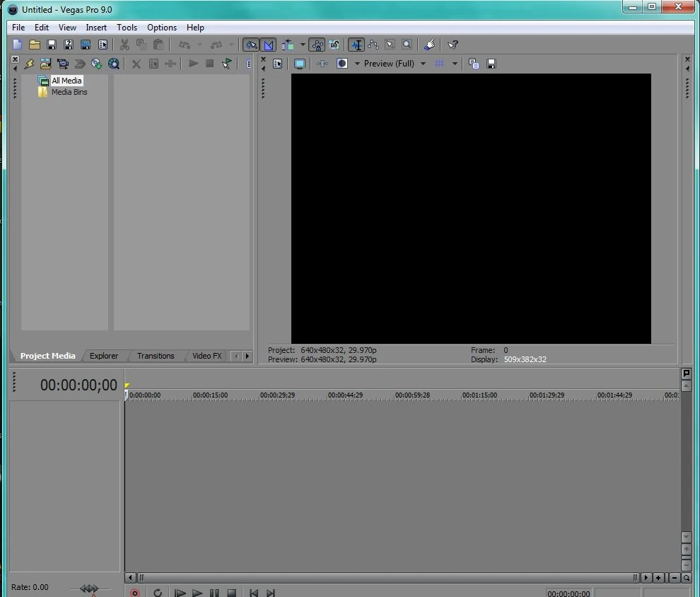
Task: Close the Project Media docking window
Action: click(15, 59)
